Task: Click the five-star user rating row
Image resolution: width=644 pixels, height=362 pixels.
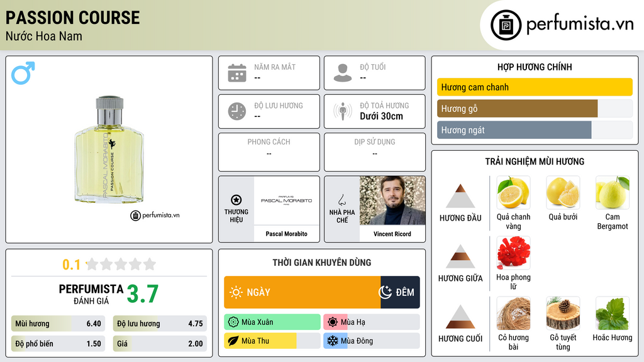Action: tap(121, 264)
